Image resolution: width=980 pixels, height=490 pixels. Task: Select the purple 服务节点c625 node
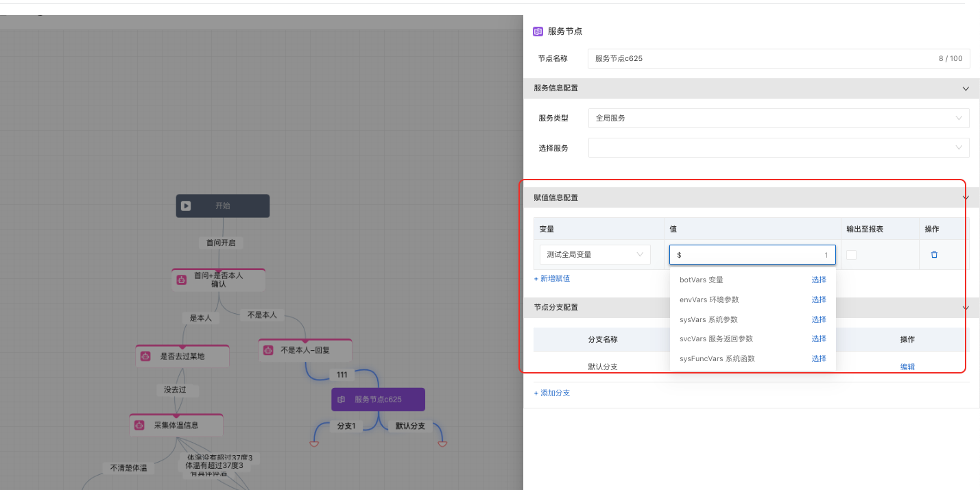[x=378, y=400]
